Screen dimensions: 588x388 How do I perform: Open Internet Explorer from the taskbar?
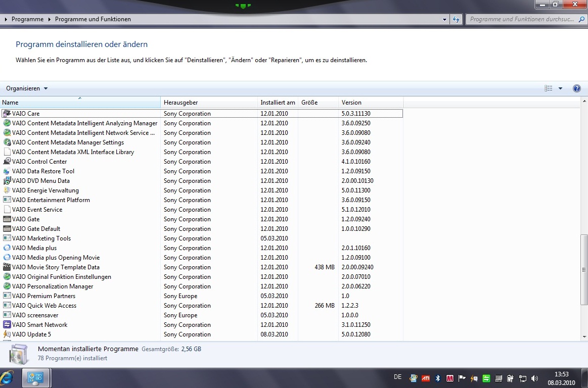pos(7,378)
